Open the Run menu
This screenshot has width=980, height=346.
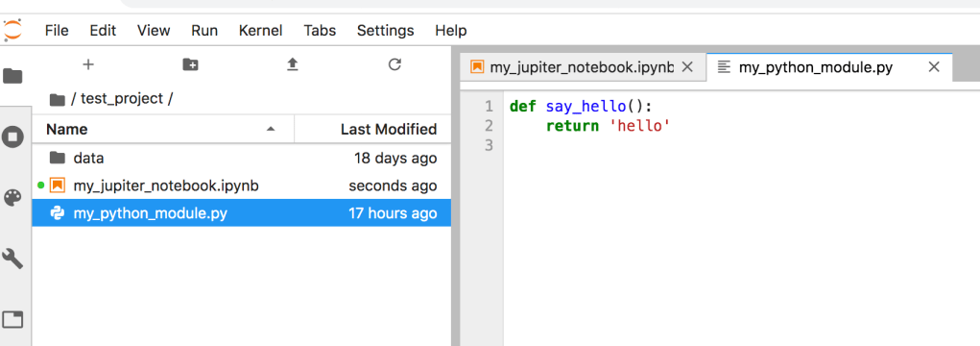pyautogui.click(x=204, y=30)
